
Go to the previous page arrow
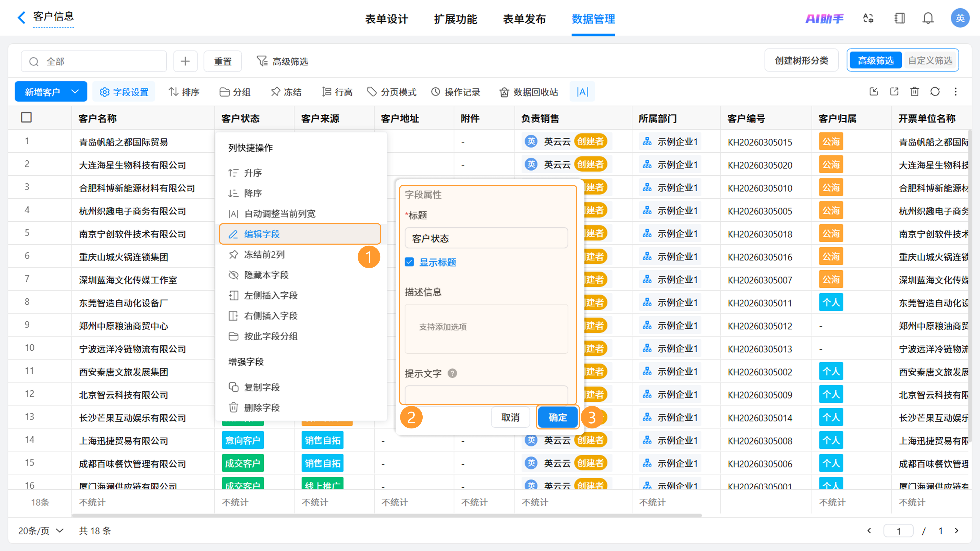click(869, 531)
